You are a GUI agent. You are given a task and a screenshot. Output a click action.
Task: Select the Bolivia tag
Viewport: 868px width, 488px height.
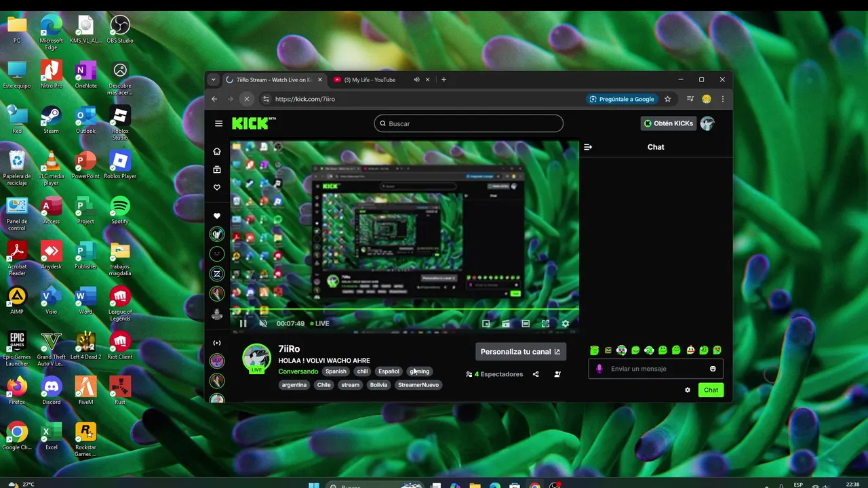(x=378, y=385)
